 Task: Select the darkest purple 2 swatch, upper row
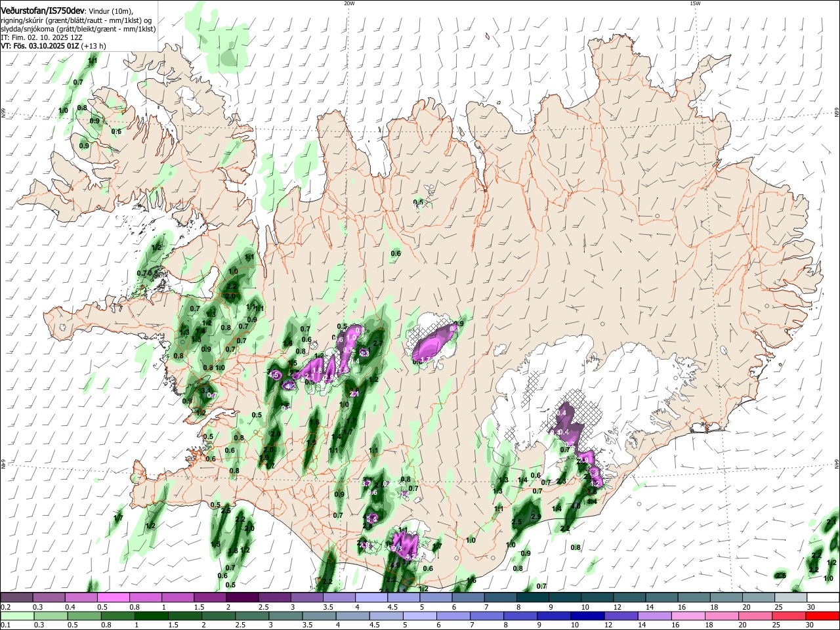[242, 598]
